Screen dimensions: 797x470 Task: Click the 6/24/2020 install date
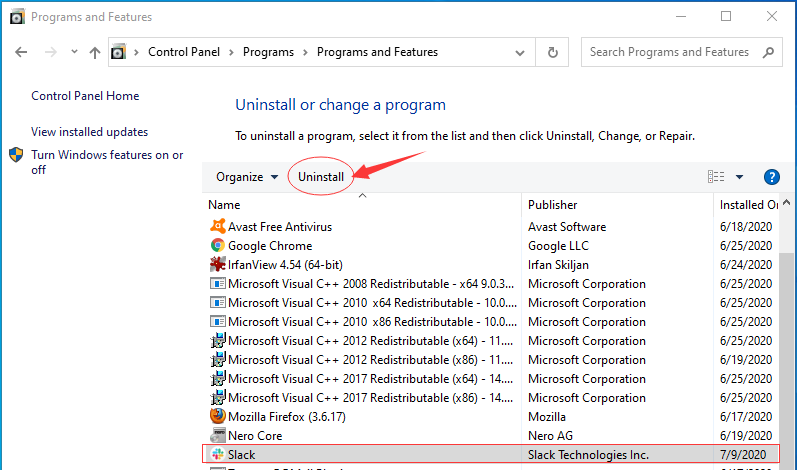(746, 265)
